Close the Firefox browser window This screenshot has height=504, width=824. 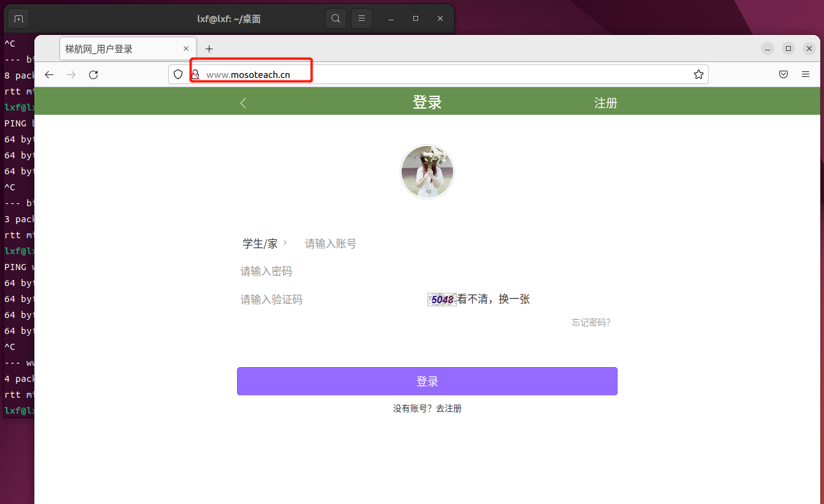pyautogui.click(x=810, y=48)
